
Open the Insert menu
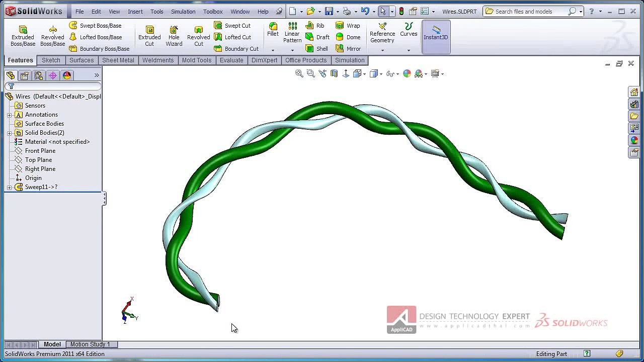[x=135, y=12]
